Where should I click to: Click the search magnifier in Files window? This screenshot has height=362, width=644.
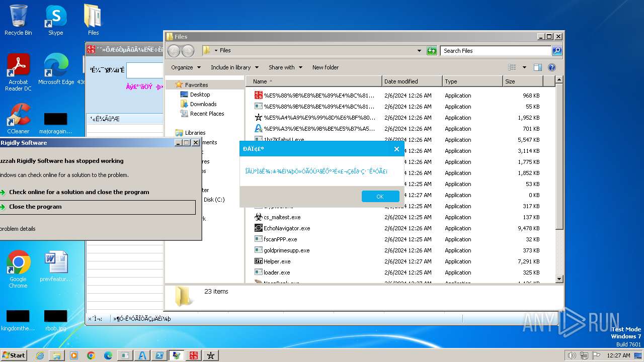click(x=556, y=50)
